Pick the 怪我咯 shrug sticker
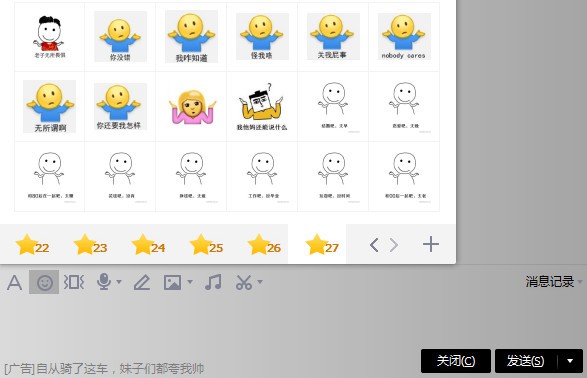Screen dimensions: 587x378 [262, 37]
